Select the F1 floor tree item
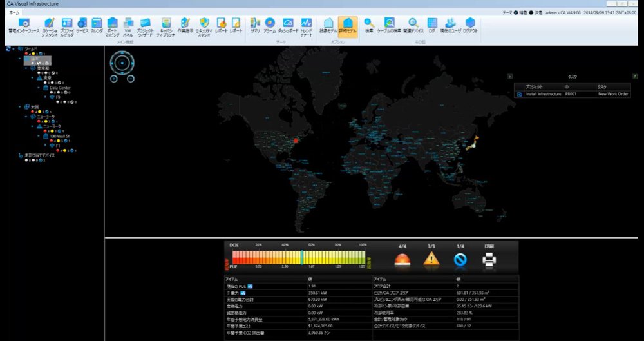Viewport: 644px width, 341px height. [x=59, y=146]
